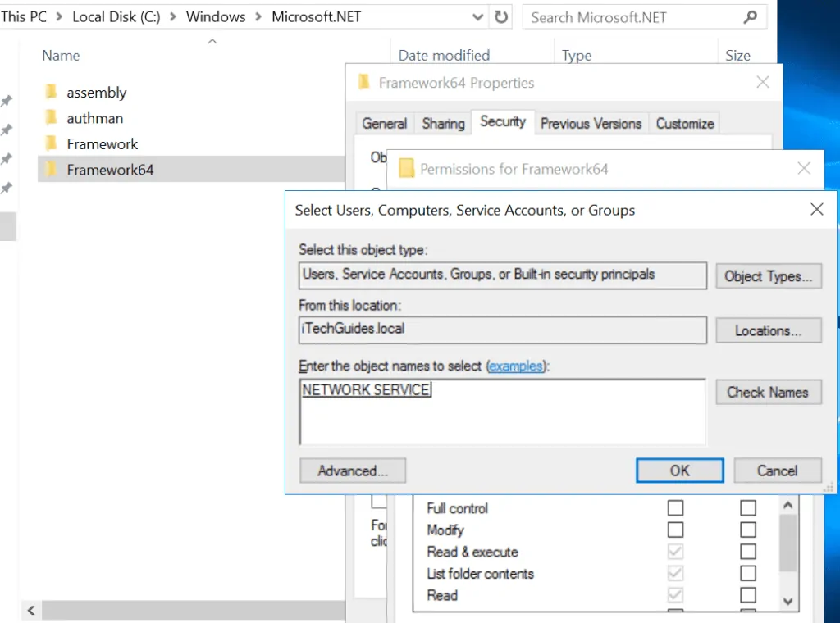The width and height of the screenshot is (840, 623).
Task: Switch to the Sharing tab
Action: (x=442, y=123)
